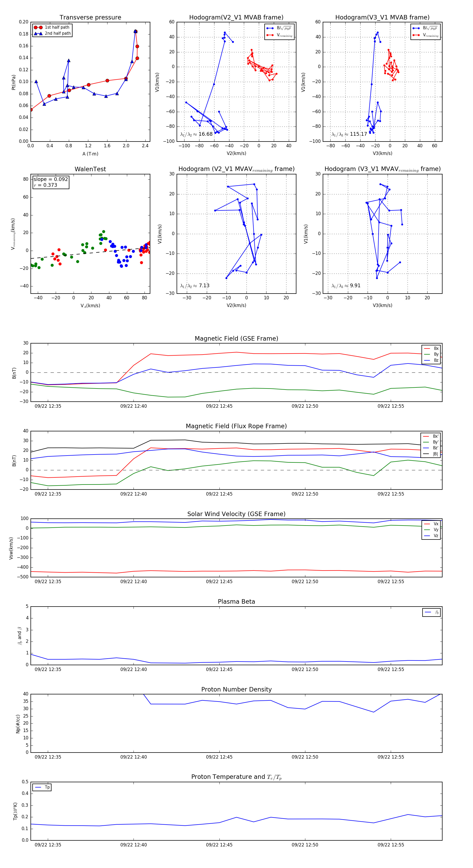Click the Bz' legend entry
The width and height of the screenshot is (473, 868).
431,448
